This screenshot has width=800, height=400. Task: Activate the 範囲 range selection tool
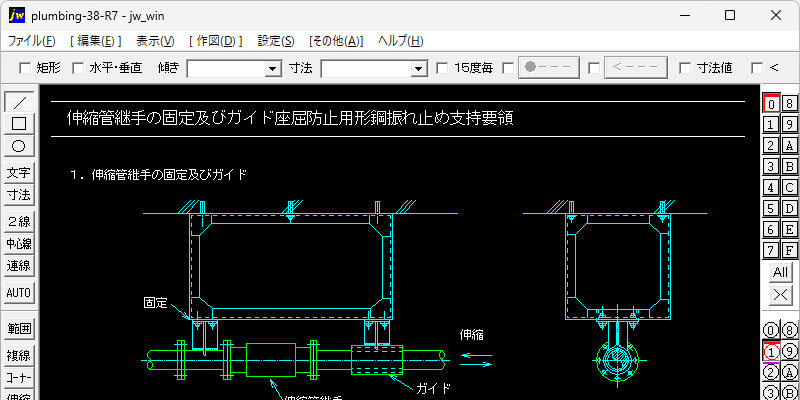(19, 329)
